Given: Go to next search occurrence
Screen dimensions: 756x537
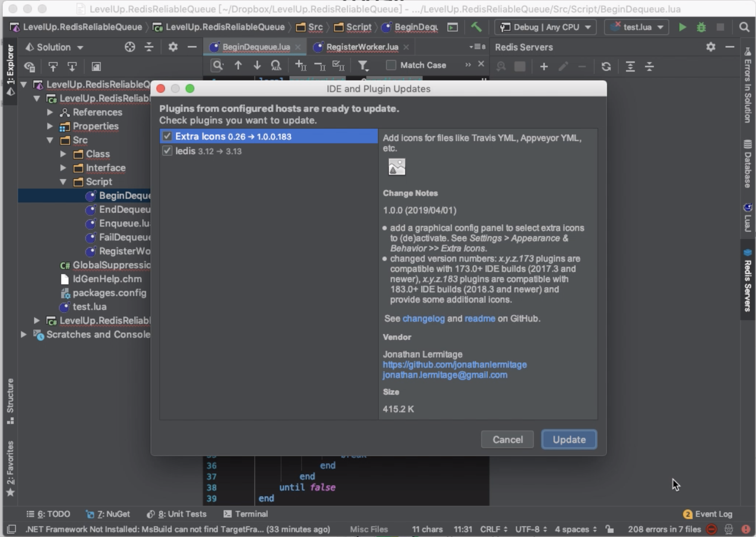Looking at the screenshot, I should pyautogui.click(x=257, y=65).
